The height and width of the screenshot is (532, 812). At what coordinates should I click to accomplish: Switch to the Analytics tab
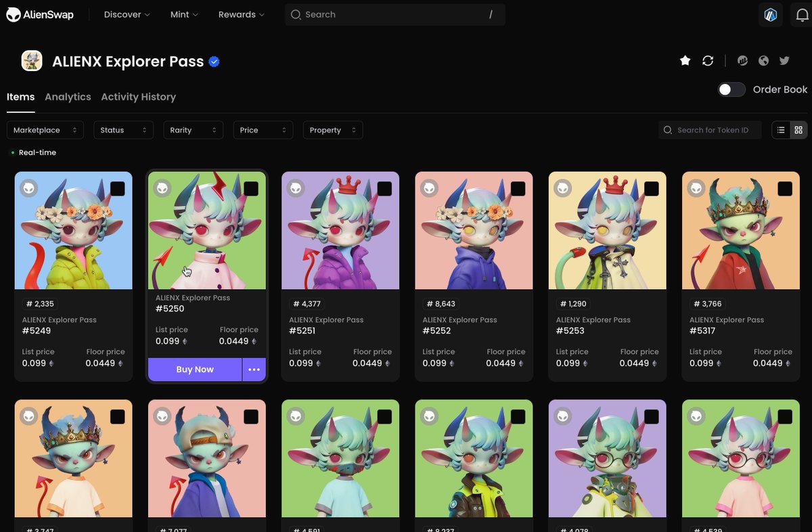(68, 97)
